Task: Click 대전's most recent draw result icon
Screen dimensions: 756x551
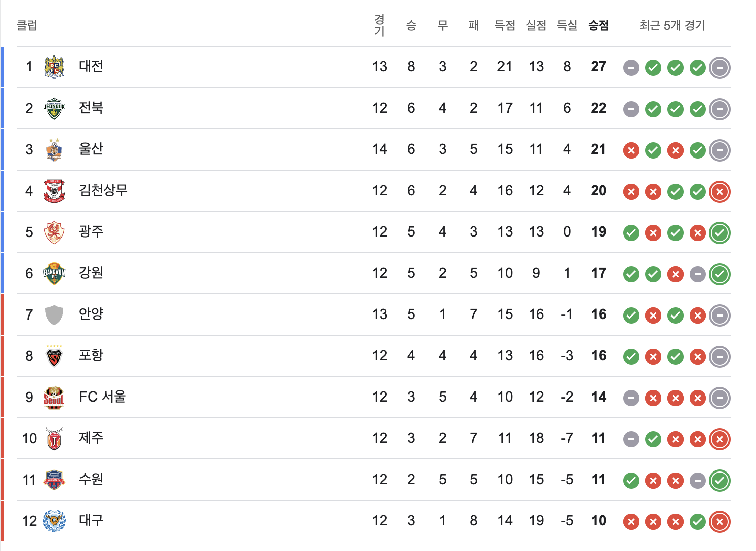Action: click(x=720, y=68)
